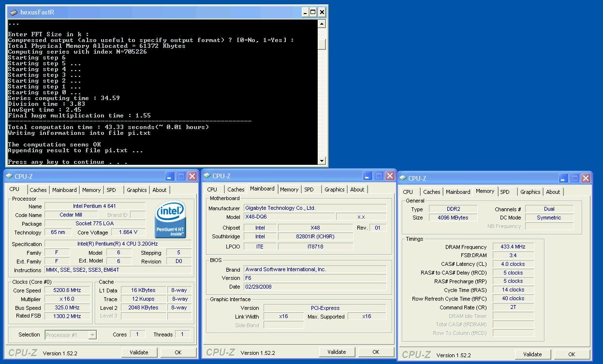
Task: Click the console scrollbar down arrow
Action: (x=322, y=160)
